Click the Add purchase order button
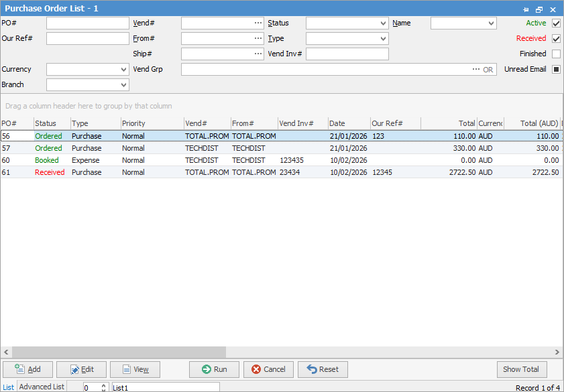This screenshot has height=392, width=564. [27, 369]
